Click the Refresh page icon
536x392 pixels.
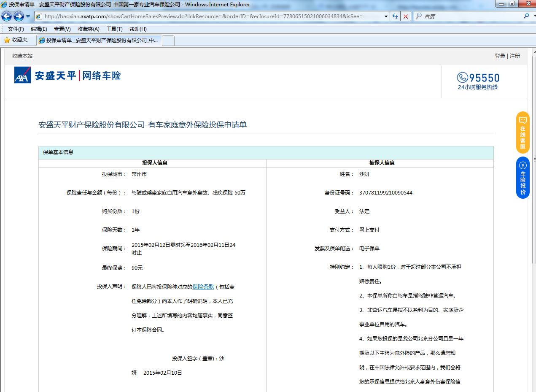(x=395, y=16)
